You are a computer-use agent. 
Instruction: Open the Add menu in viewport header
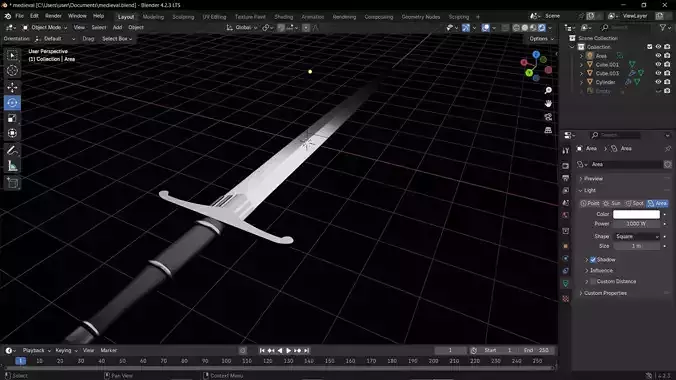pos(117,28)
